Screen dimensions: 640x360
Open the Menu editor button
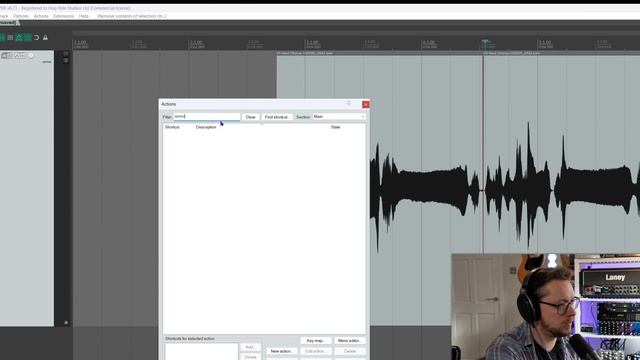pos(349,340)
